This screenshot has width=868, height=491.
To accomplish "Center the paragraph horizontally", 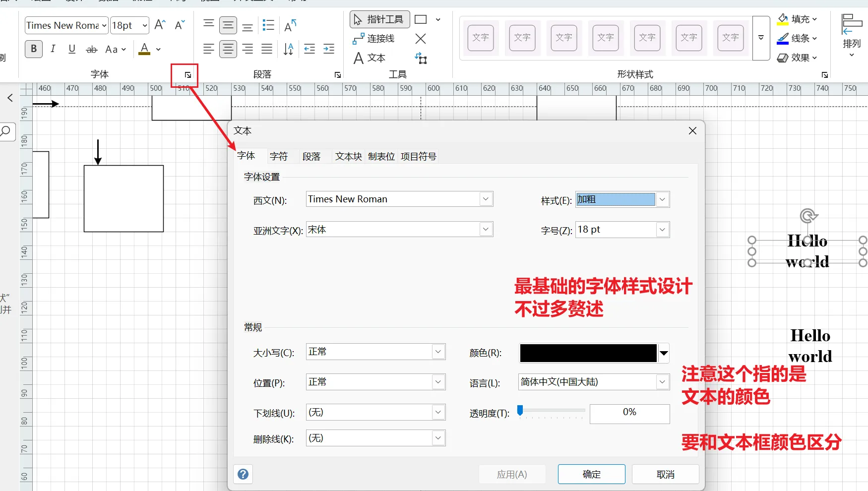I will pos(228,49).
